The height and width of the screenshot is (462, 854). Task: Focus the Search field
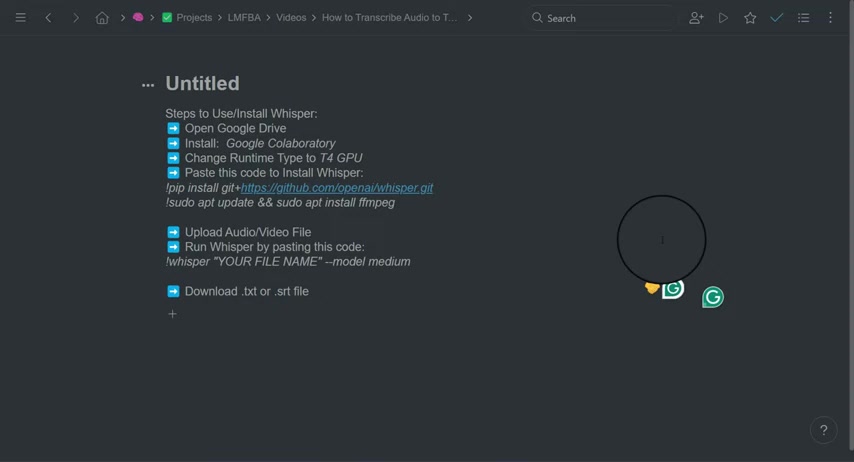click(x=602, y=18)
